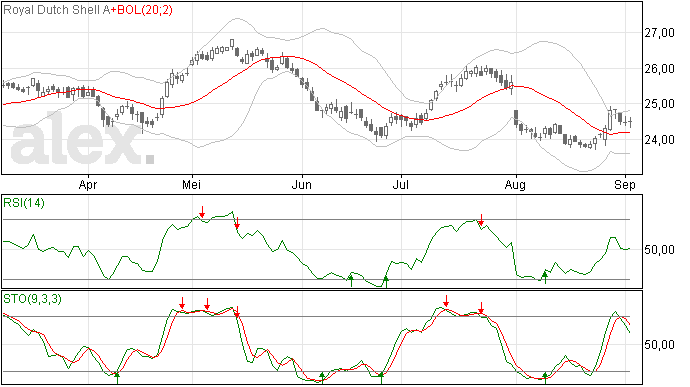Click the 25,00 price axis label
The image size is (690, 387).
659,104
